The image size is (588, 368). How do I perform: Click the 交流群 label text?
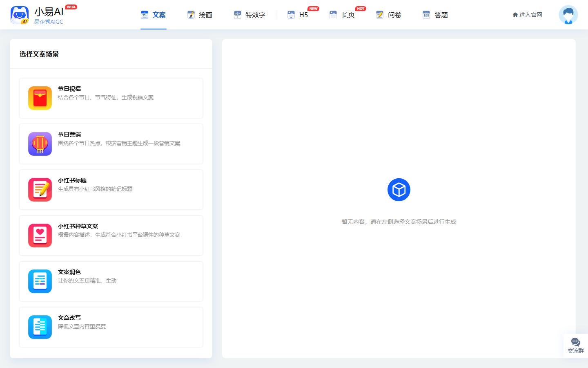[576, 351]
